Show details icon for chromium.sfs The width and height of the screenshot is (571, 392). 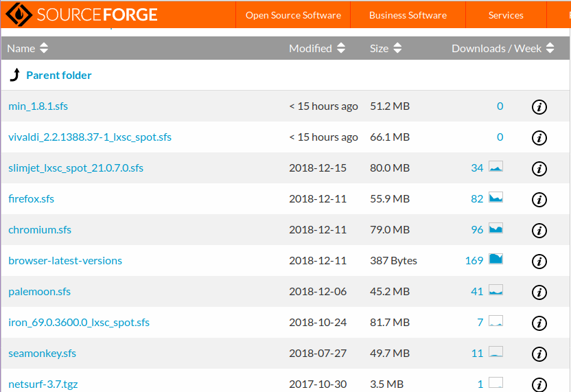[x=539, y=230]
